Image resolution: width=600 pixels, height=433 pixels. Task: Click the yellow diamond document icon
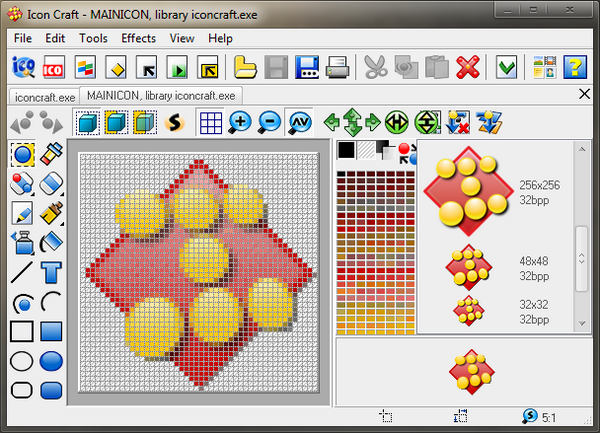pyautogui.click(x=116, y=67)
